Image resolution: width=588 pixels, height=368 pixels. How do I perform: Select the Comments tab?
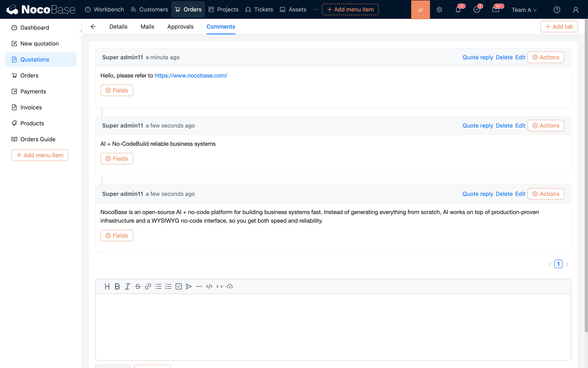pos(221,27)
